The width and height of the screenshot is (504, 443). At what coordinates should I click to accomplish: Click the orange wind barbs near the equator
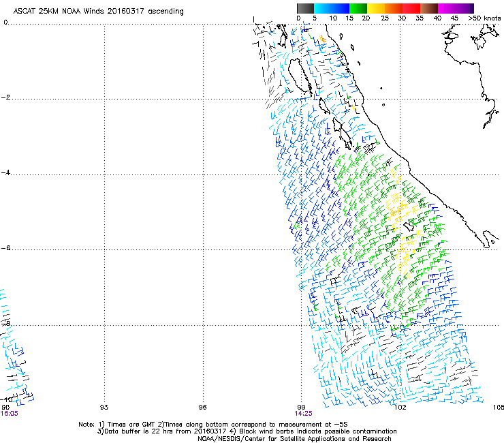[322, 39]
